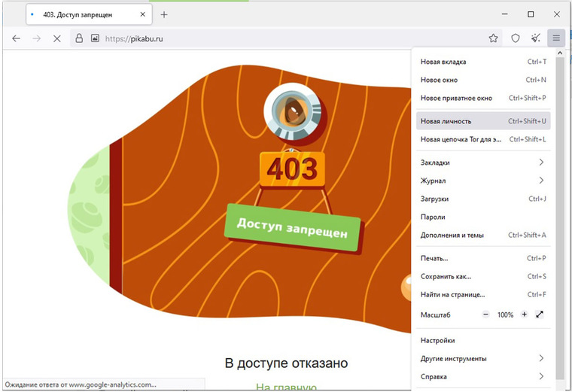Open the shield security level icon
572x392 pixels.
[x=516, y=38]
